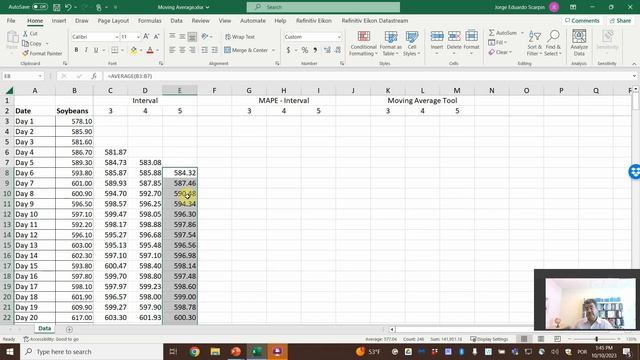Open Sort & Filter menu
Image resolution: width=640 pixels, height=360 pixels.
534,43
